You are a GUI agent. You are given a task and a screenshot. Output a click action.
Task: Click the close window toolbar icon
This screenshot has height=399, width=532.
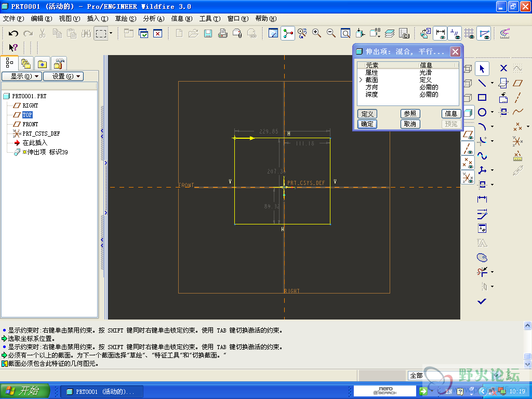(x=158, y=33)
